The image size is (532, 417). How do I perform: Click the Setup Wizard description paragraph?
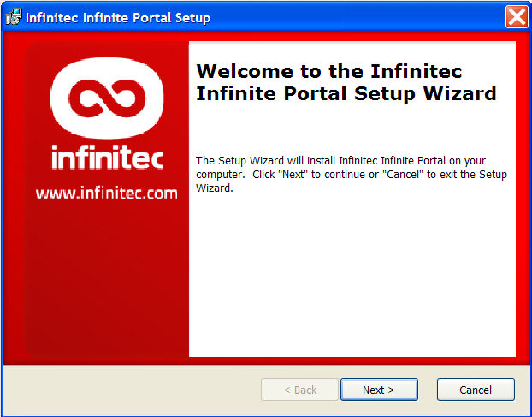(x=352, y=174)
